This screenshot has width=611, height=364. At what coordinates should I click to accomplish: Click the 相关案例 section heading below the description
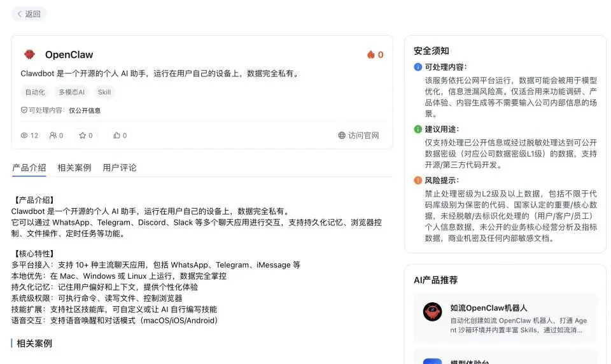click(x=34, y=344)
